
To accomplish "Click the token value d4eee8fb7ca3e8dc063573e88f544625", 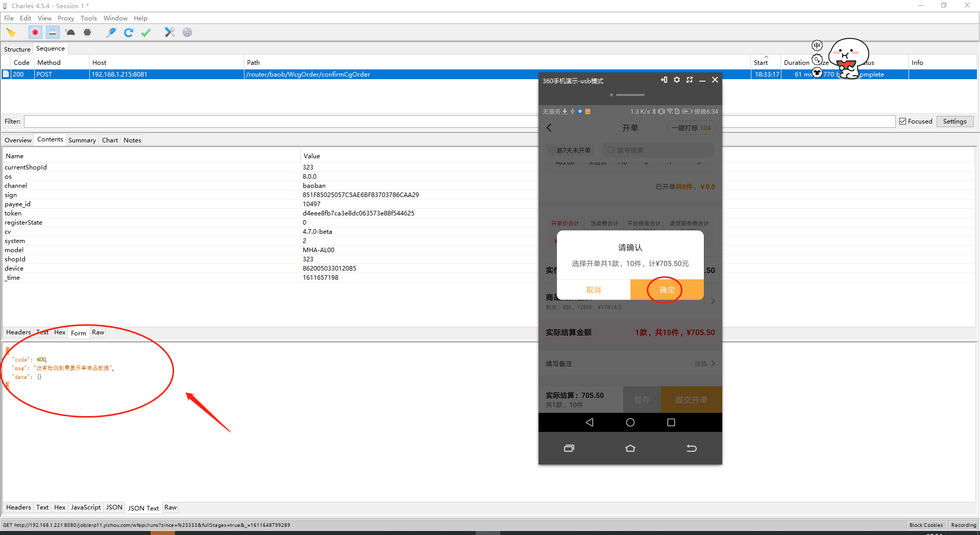I will click(x=358, y=213).
